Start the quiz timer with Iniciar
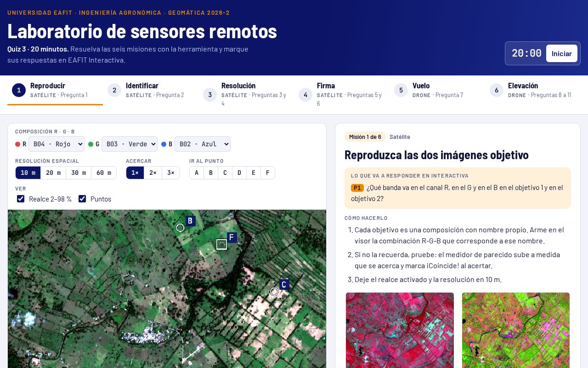588x368 pixels. point(562,53)
